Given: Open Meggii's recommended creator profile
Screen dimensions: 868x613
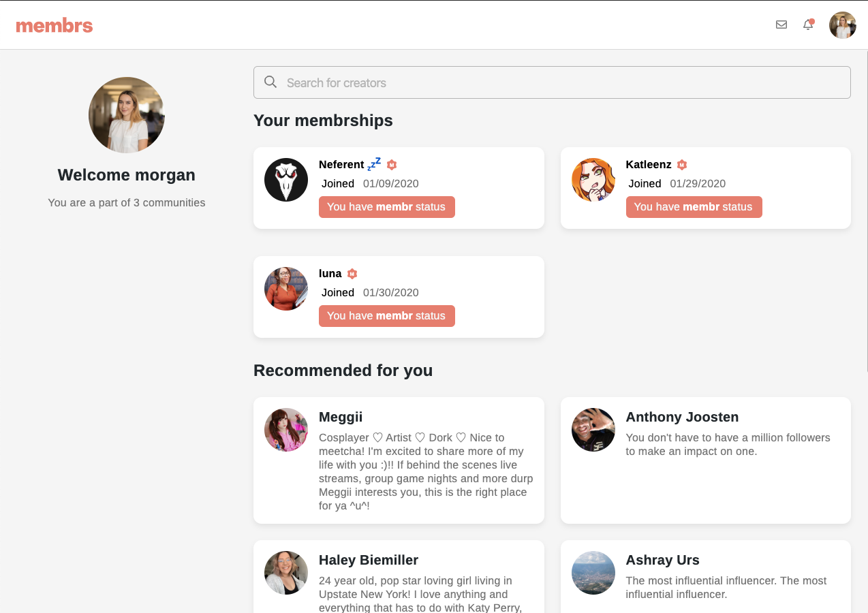Looking at the screenshot, I should (x=341, y=417).
